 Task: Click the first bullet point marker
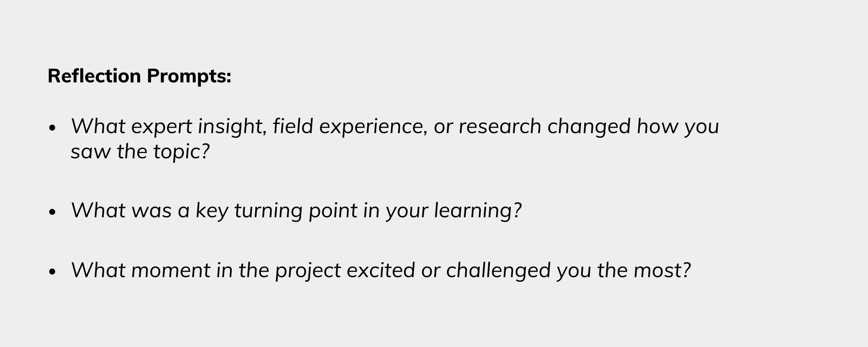[53, 128]
